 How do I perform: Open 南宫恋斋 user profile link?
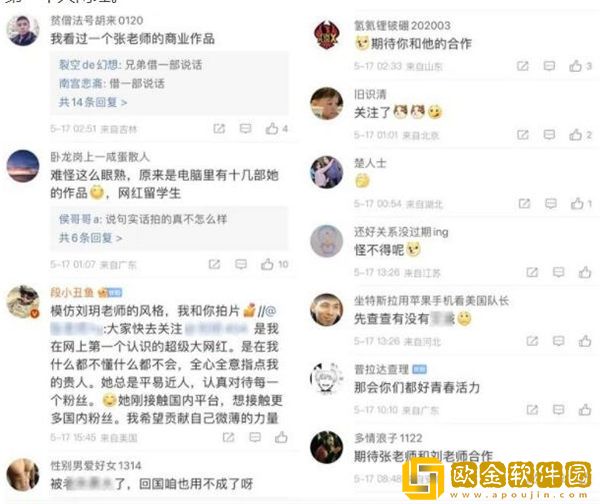point(82,83)
